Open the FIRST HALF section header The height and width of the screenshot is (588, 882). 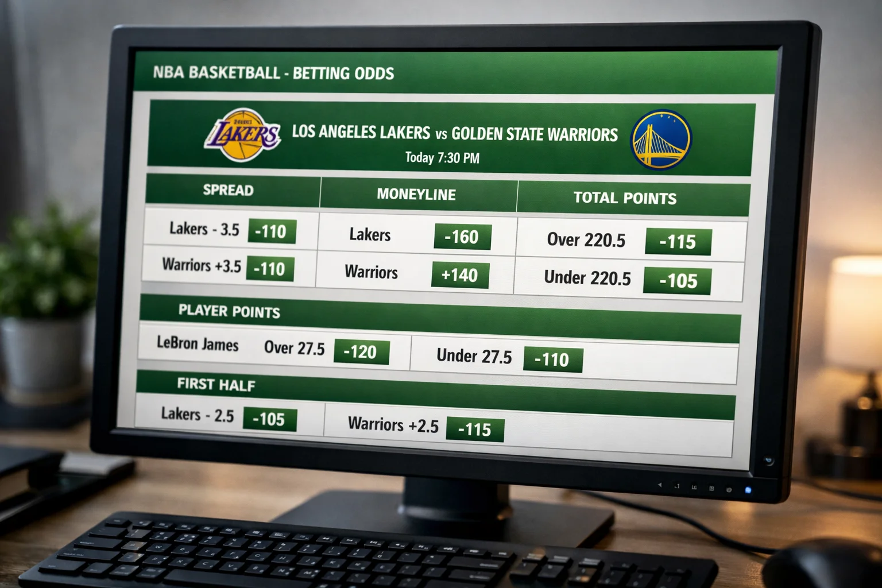[x=216, y=385]
